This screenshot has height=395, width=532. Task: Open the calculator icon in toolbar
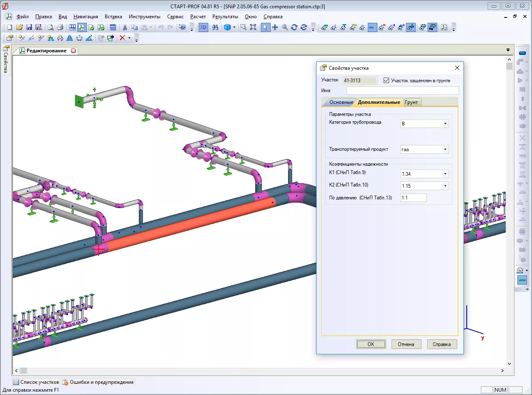112,27
